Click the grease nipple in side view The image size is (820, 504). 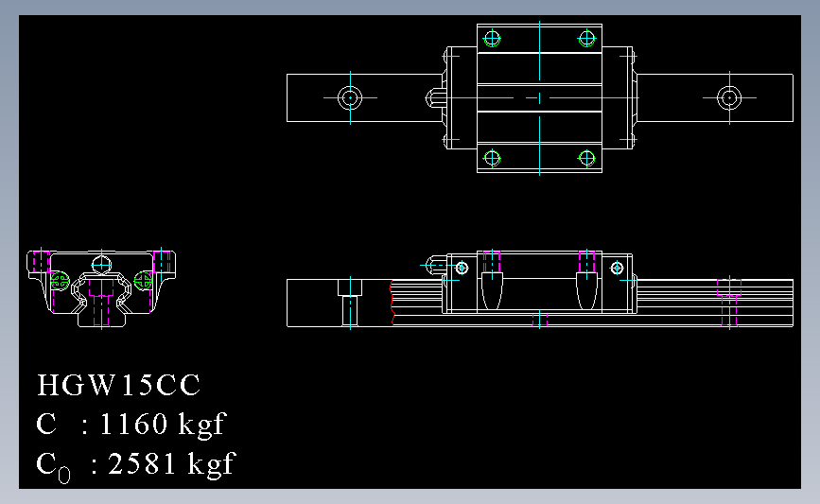(436, 265)
